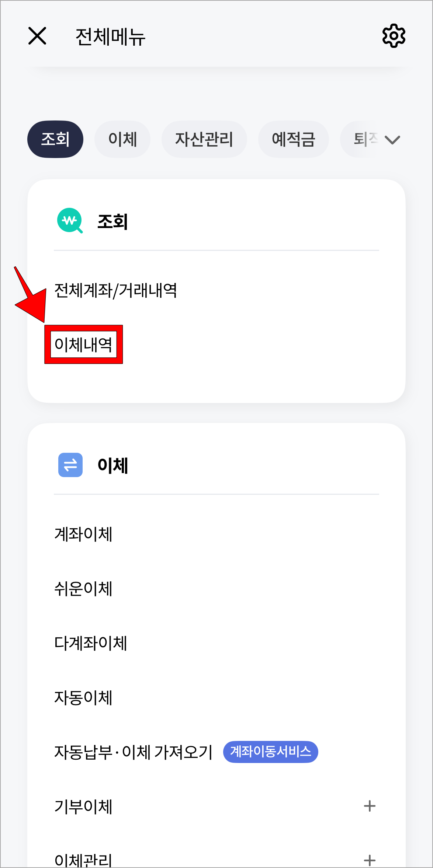The height and width of the screenshot is (868, 433).
Task: Open 다계좌이체
Action: click(90, 643)
